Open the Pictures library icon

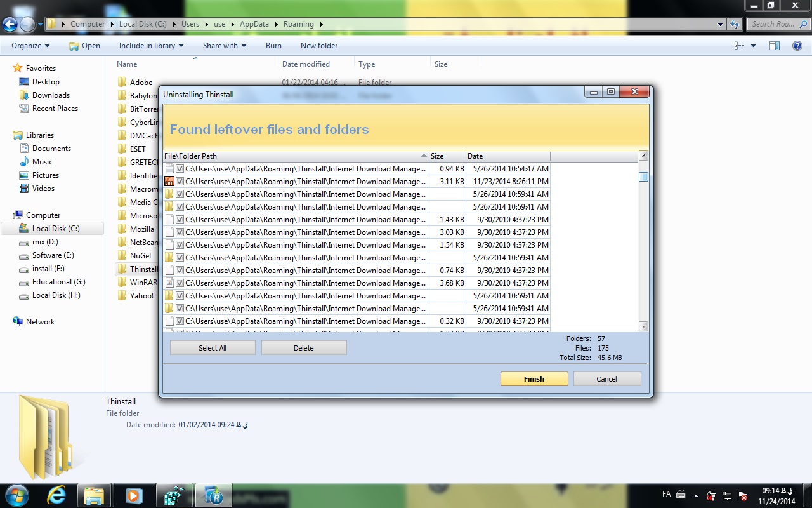click(25, 175)
